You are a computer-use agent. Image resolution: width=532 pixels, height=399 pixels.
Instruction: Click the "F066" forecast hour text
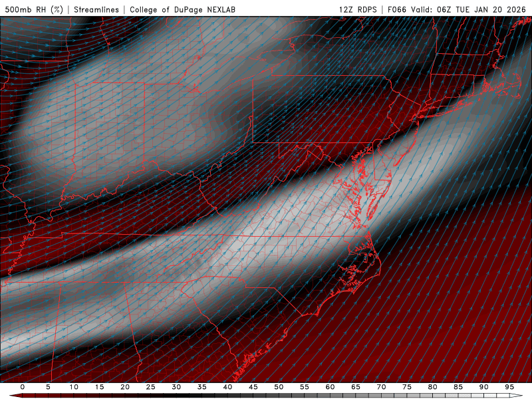coord(396,9)
